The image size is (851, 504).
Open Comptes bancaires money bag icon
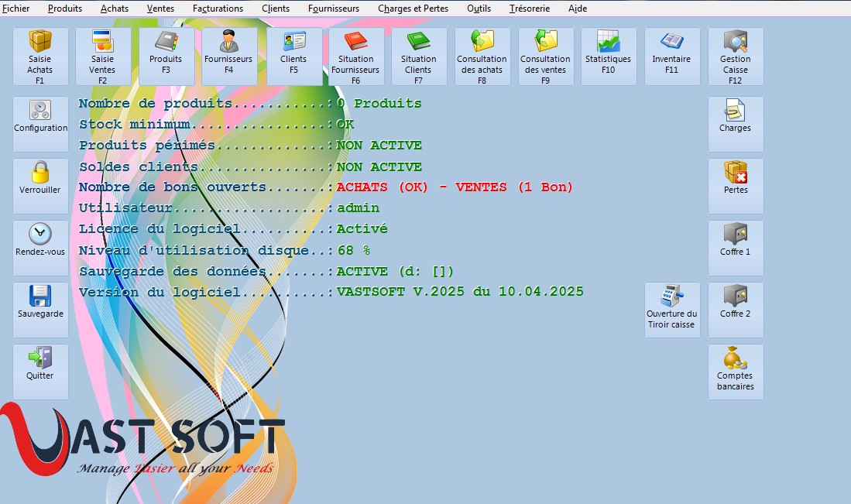click(736, 371)
